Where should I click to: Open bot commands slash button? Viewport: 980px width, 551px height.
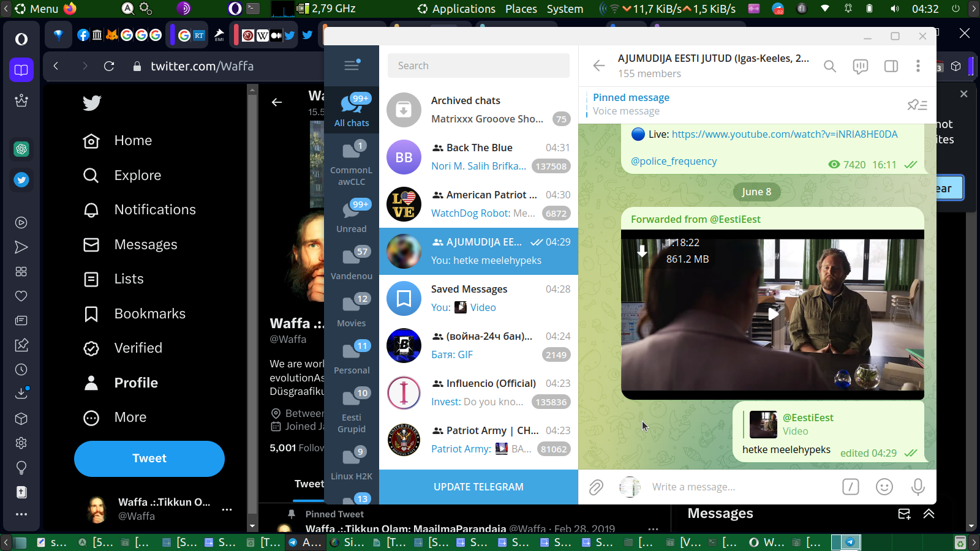(851, 487)
